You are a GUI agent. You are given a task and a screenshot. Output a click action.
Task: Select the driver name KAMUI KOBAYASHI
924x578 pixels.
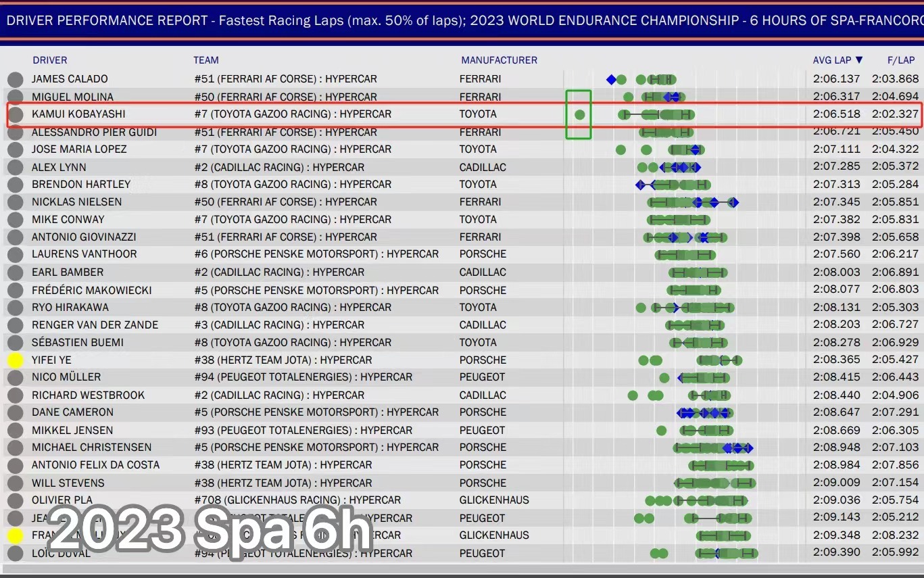[78, 114]
